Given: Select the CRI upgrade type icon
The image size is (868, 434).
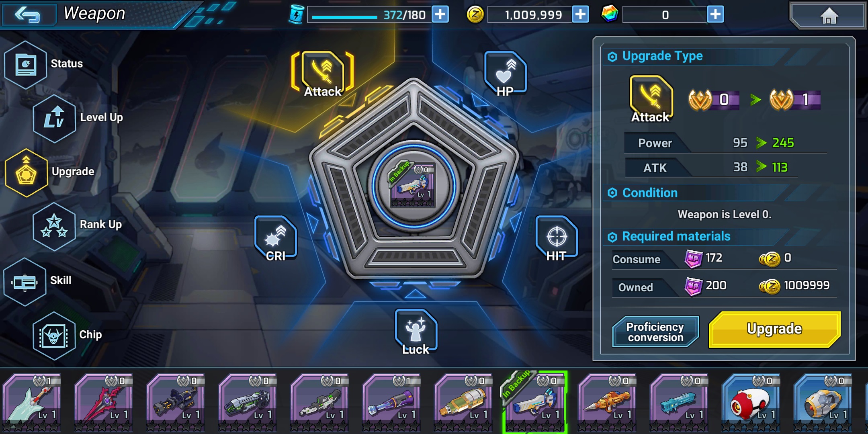Looking at the screenshot, I should tap(276, 239).
